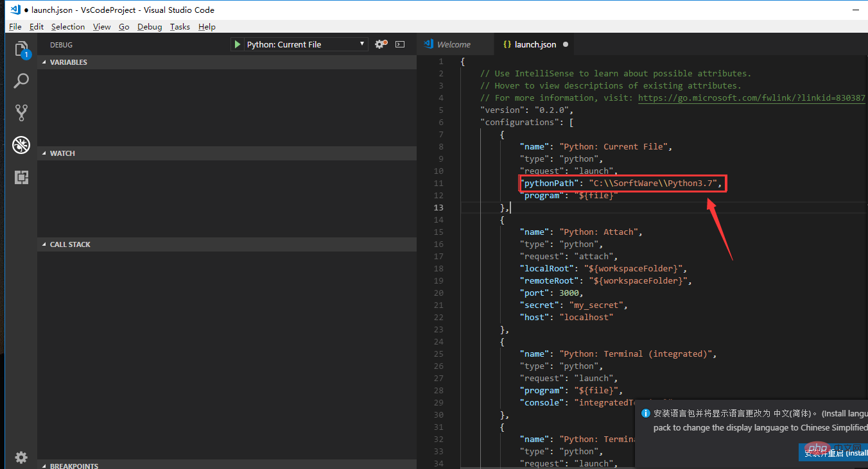Open launch.json via debug gear icon
This screenshot has width=868, height=469.
pos(380,44)
